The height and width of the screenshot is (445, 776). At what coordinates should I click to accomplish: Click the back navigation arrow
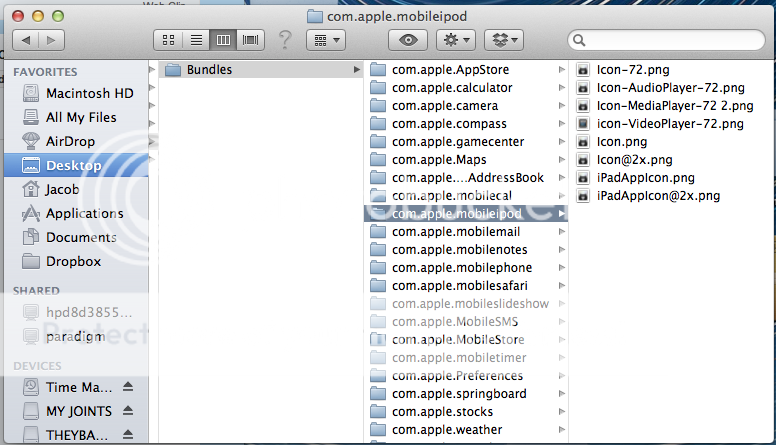click(27, 40)
